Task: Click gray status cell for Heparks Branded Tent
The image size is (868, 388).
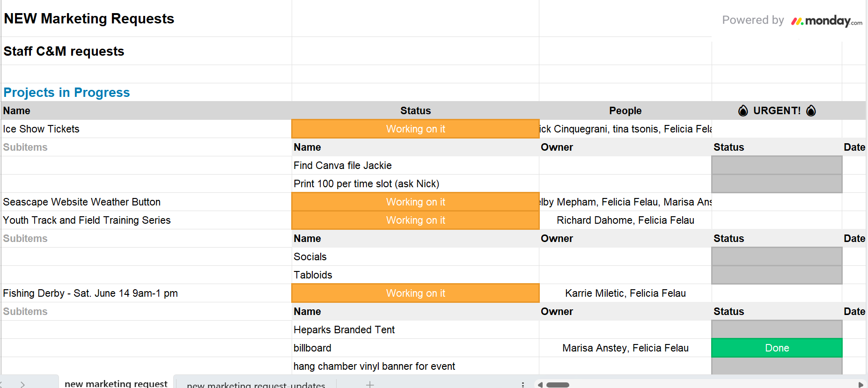Action: [777, 329]
